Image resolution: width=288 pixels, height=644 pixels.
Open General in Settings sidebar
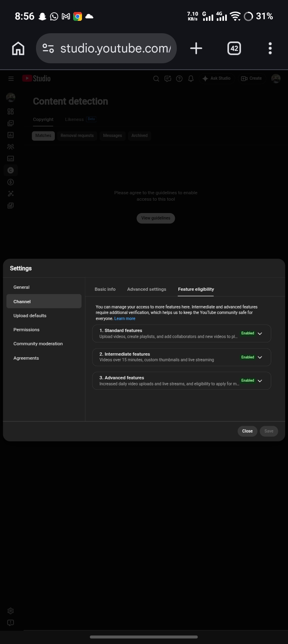44,287
